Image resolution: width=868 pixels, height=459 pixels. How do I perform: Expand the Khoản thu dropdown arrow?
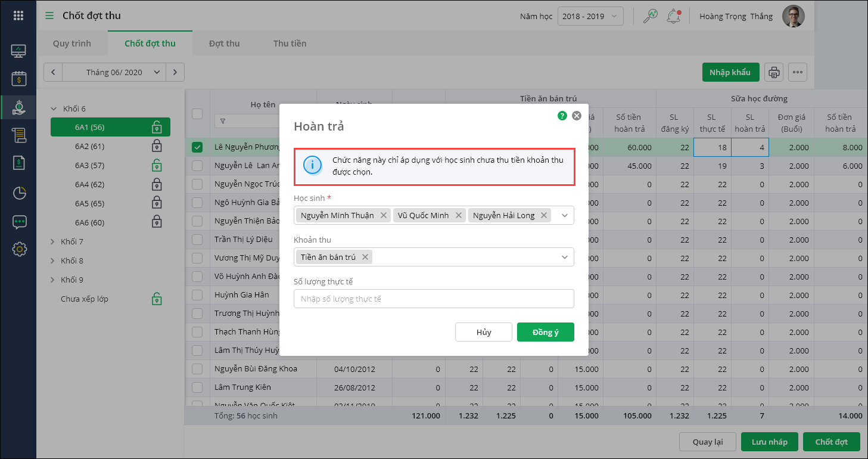(x=564, y=257)
